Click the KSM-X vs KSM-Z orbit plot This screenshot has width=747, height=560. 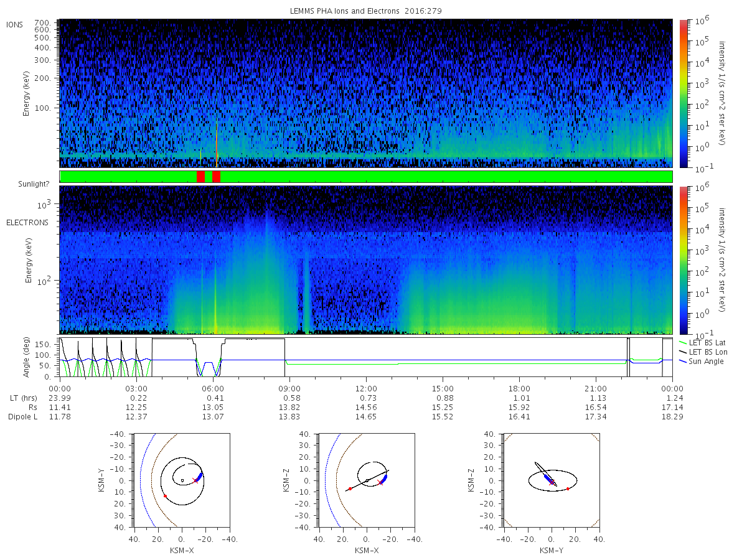click(x=366, y=480)
